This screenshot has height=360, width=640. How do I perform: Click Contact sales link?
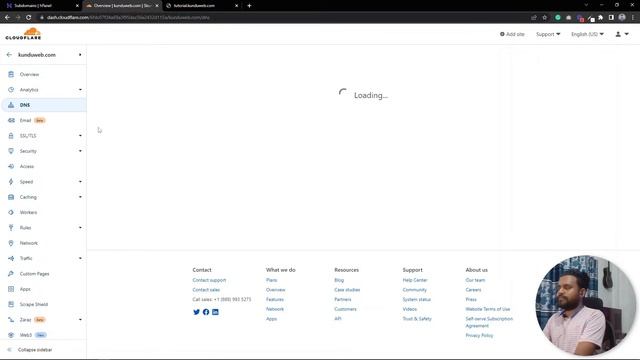(206, 290)
